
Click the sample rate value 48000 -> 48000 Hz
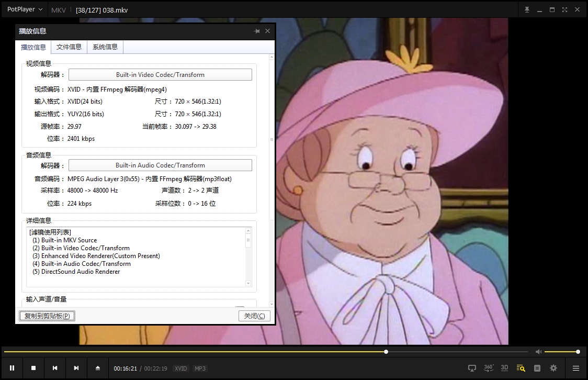pyautogui.click(x=93, y=190)
